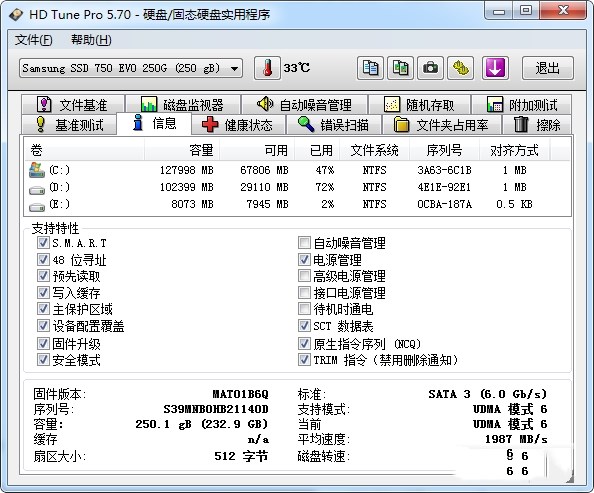Click the 512 字节 sector size value
Viewport: 594px width, 493px height.
click(x=241, y=456)
